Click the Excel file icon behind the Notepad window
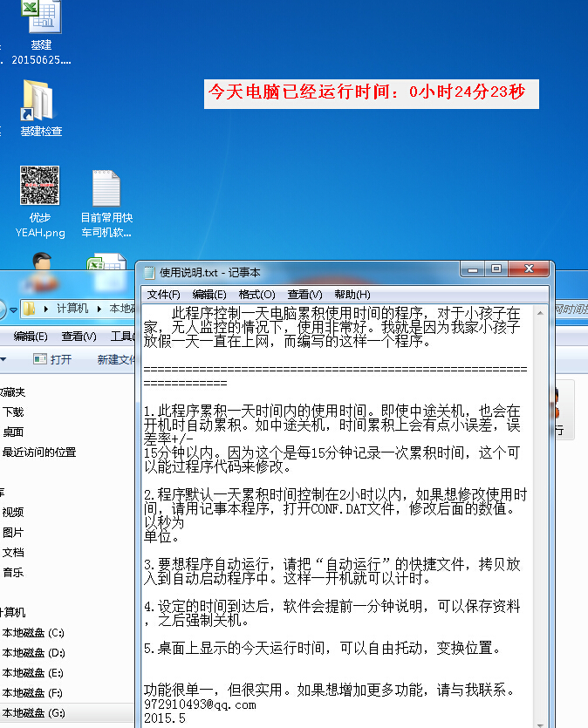 106,262
